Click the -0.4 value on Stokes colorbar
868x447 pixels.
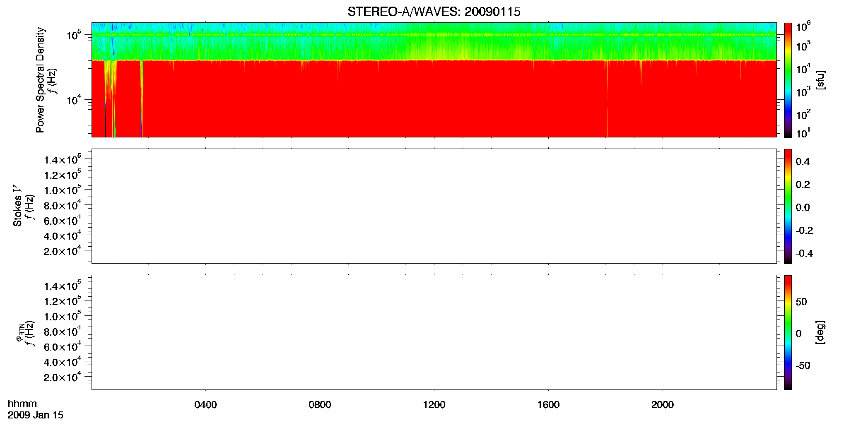(804, 254)
